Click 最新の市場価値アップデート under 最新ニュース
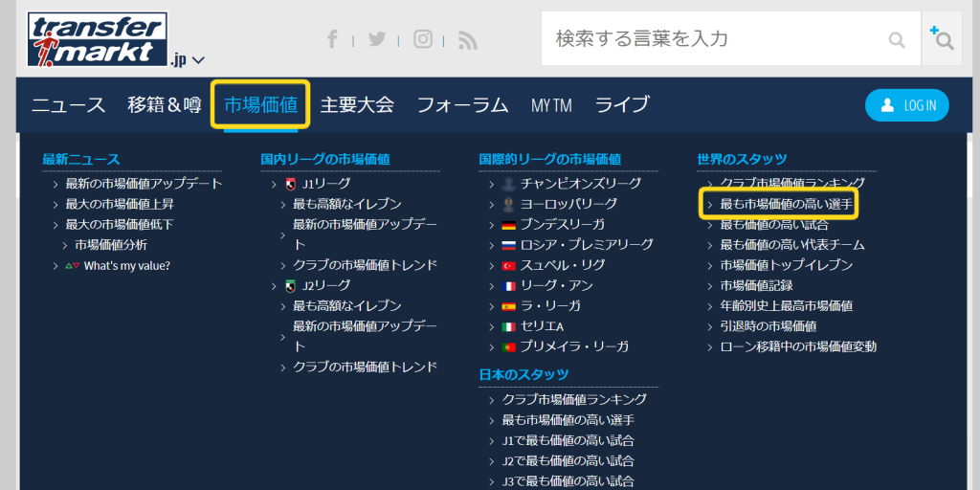This screenshot has height=490, width=980. [144, 183]
